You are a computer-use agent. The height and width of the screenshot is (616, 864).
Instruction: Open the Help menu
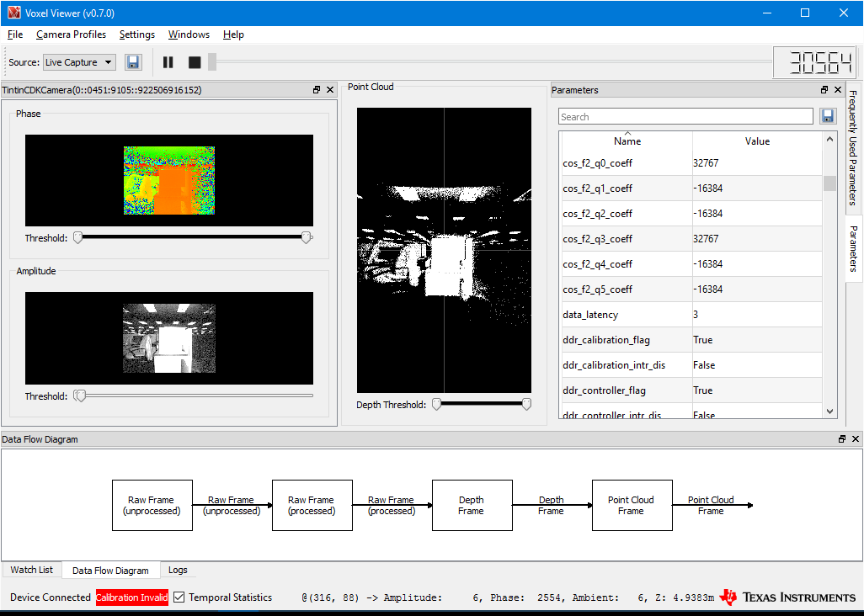pyautogui.click(x=233, y=35)
